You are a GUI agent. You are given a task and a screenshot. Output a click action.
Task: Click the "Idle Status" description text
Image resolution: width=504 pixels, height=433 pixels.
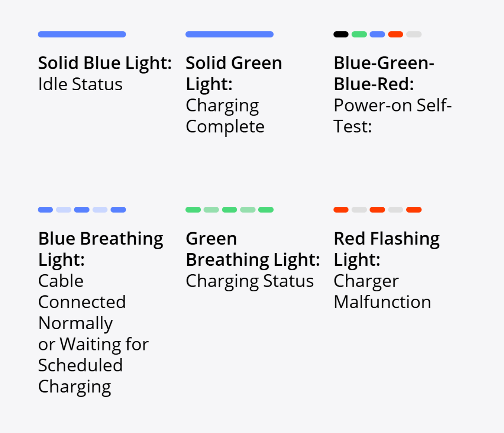click(x=80, y=84)
